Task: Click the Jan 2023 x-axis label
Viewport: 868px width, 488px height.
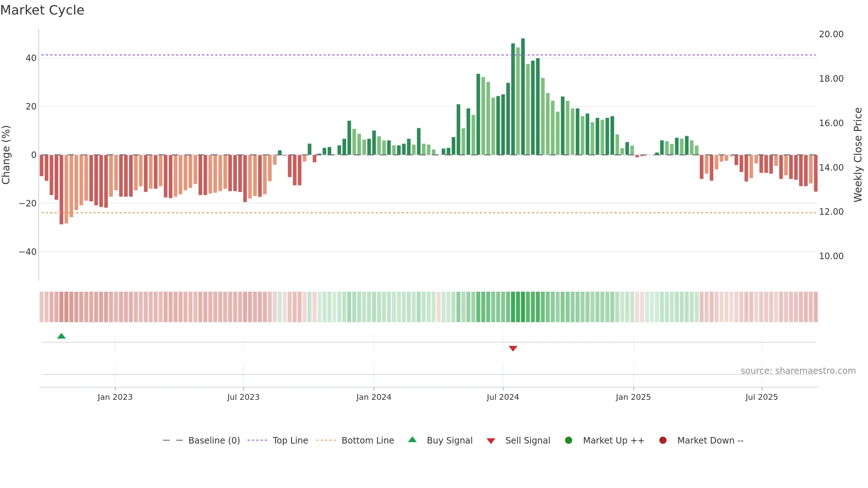Action: [x=115, y=397]
